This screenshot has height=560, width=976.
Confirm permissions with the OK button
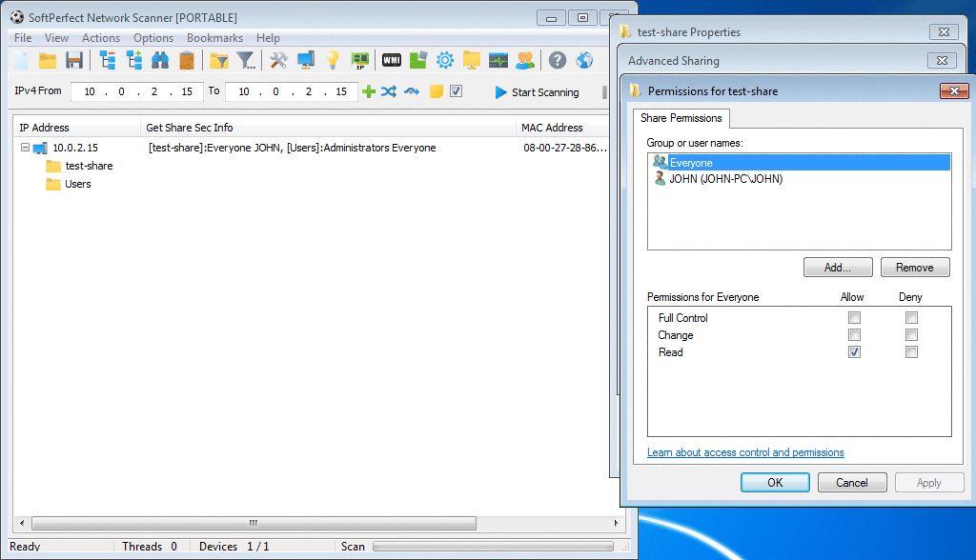pyautogui.click(x=775, y=483)
